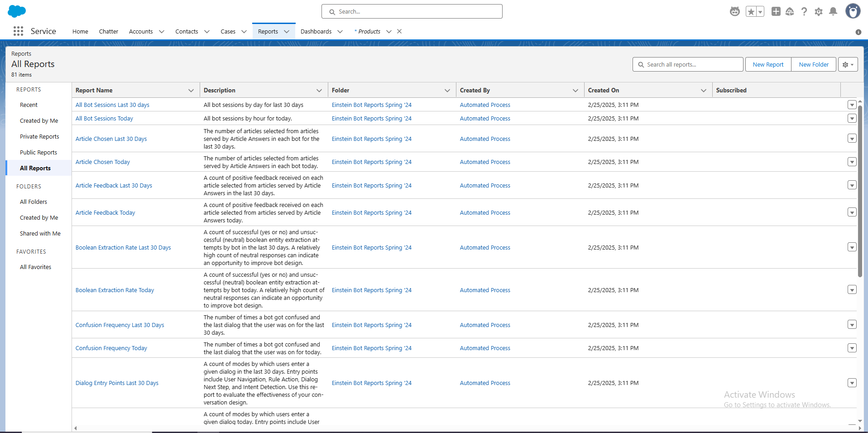This screenshot has width=868, height=433.
Task: Click the global Search field
Action: [412, 11]
